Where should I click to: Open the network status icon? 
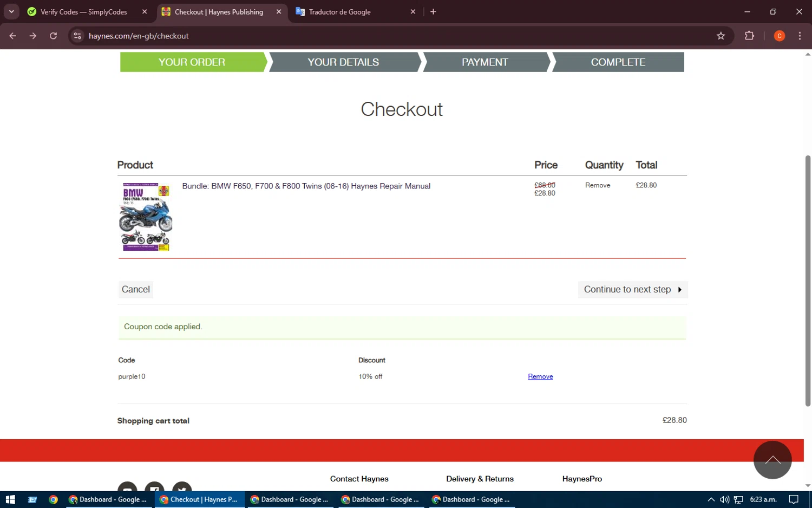point(738,499)
